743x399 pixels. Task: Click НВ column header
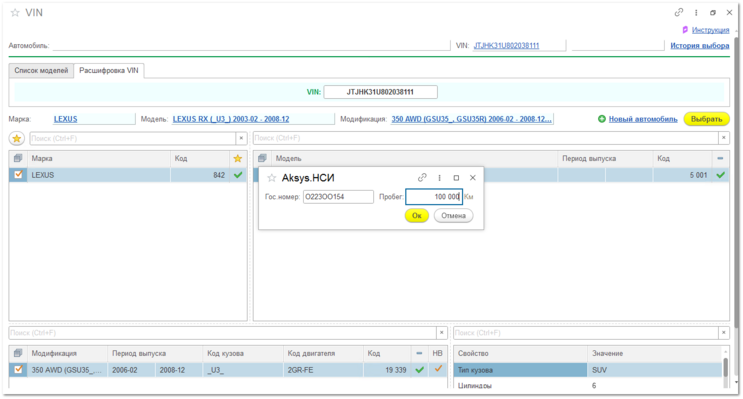[x=437, y=353]
